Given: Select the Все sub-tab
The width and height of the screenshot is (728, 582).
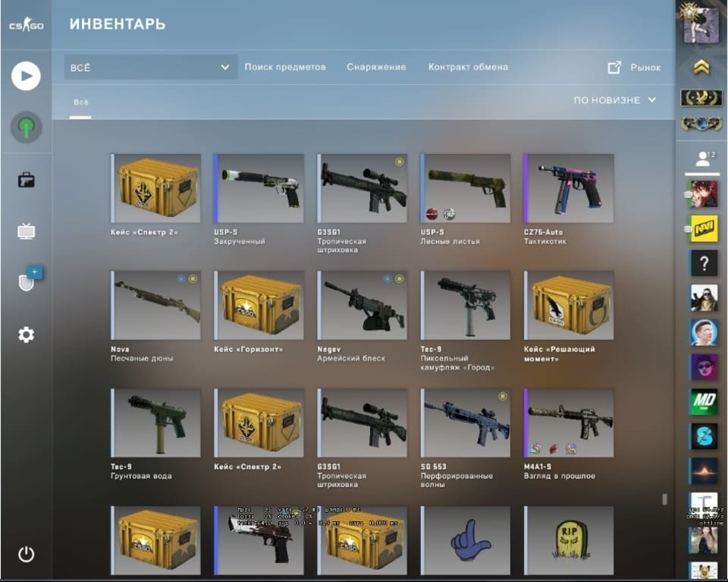Looking at the screenshot, I should click(81, 102).
